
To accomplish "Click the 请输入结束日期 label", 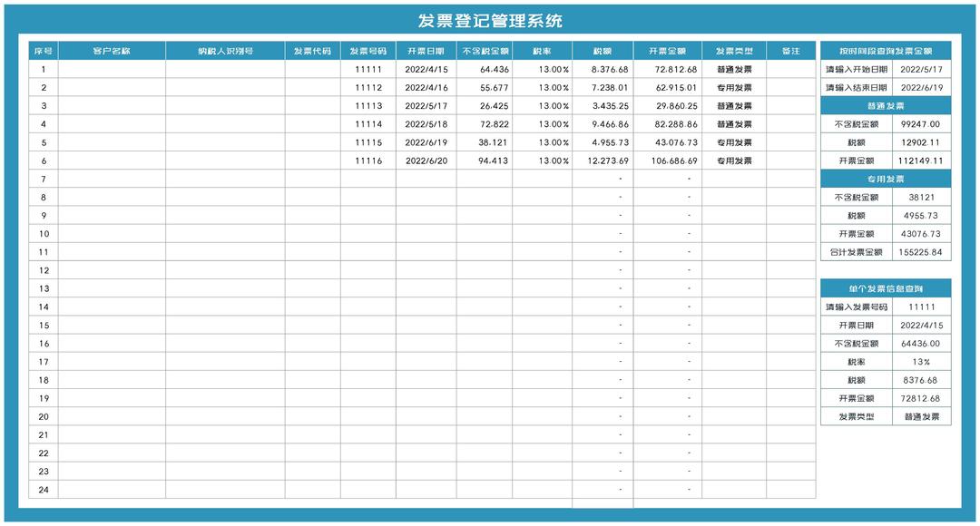I will click(857, 87).
